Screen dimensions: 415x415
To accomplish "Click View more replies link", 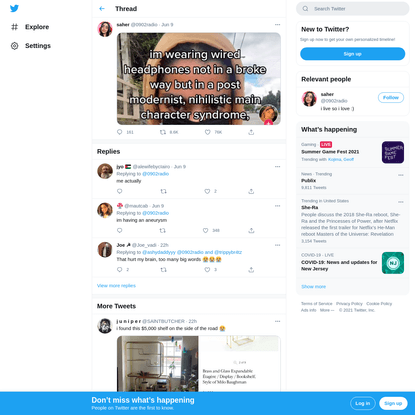I will (x=116, y=286).
